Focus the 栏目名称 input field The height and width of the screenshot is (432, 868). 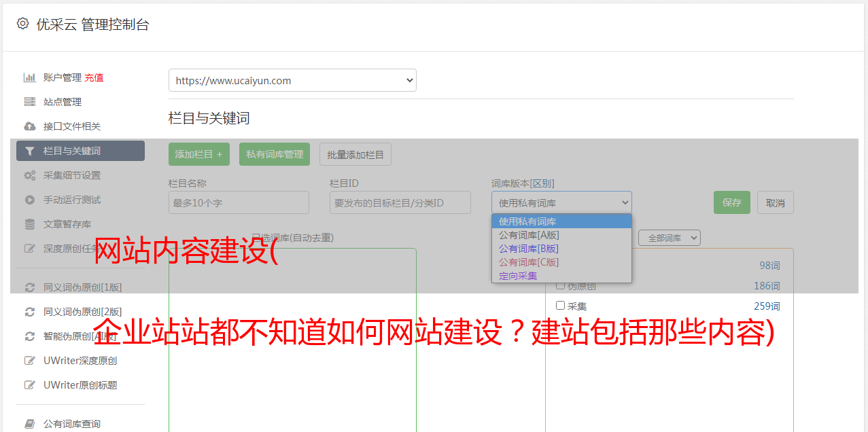239,202
